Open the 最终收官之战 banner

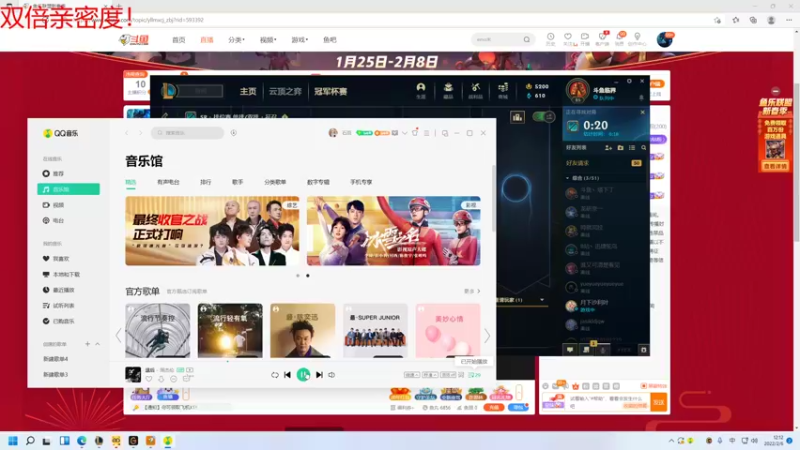click(212, 231)
